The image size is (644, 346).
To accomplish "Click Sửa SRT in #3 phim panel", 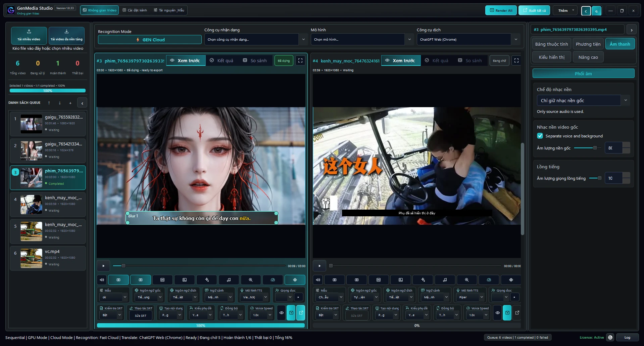I will point(141,315).
